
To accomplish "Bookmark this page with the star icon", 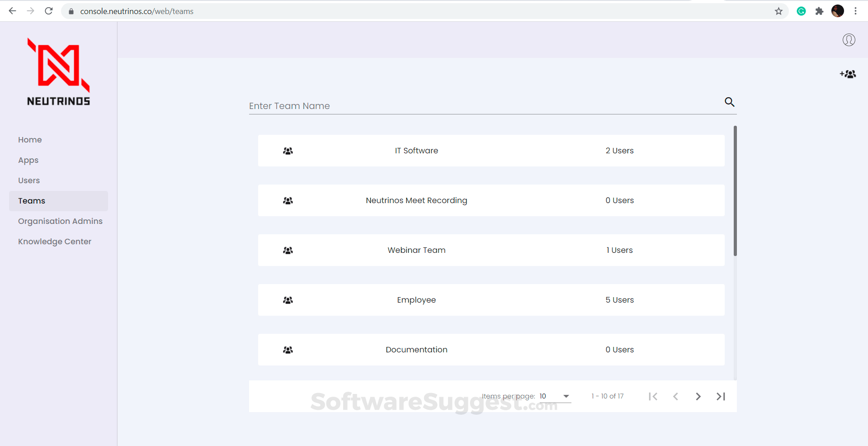I will (778, 11).
